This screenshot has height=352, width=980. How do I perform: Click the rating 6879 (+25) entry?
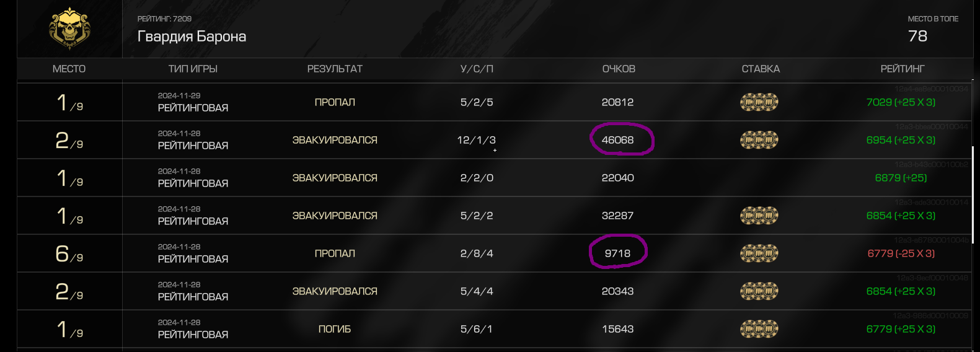(901, 178)
